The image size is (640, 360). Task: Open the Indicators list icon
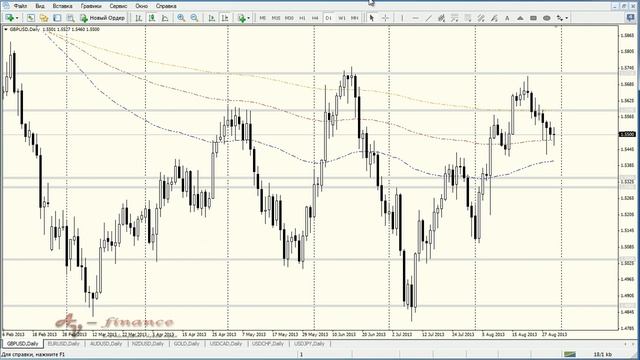pos(242,18)
